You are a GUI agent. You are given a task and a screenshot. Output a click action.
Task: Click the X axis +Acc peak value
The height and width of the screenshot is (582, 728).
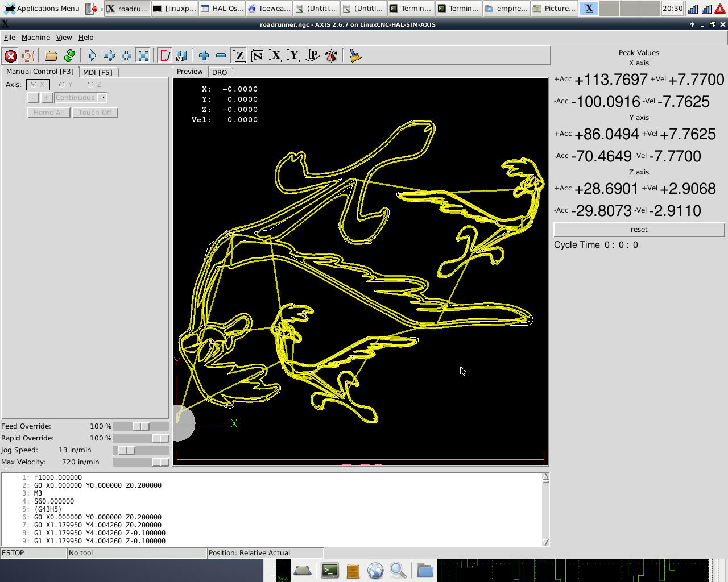tap(611, 80)
